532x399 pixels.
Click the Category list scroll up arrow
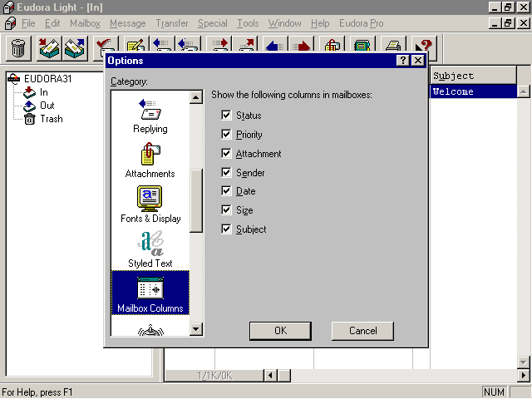click(196, 97)
